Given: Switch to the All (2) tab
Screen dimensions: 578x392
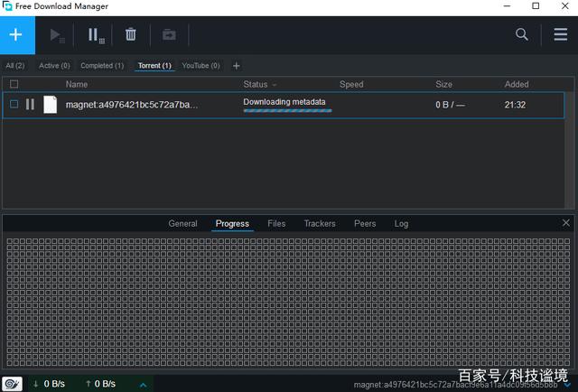Looking at the screenshot, I should pyautogui.click(x=15, y=66).
